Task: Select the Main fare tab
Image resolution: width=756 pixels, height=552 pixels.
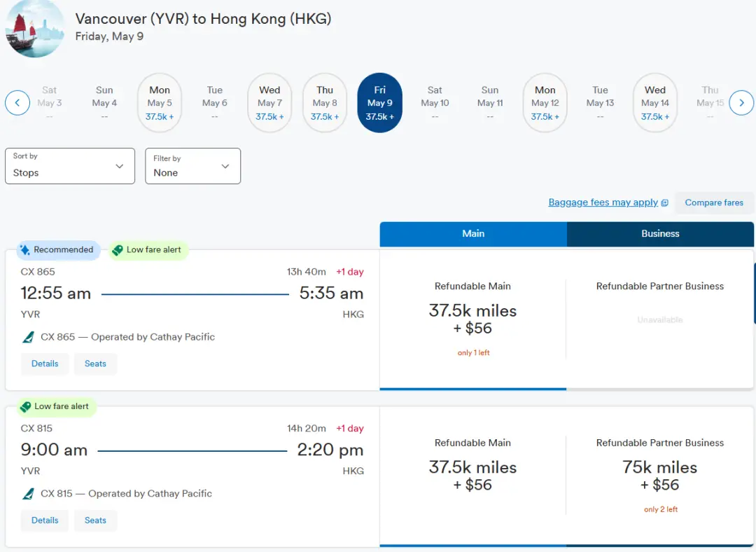Action: coord(473,234)
